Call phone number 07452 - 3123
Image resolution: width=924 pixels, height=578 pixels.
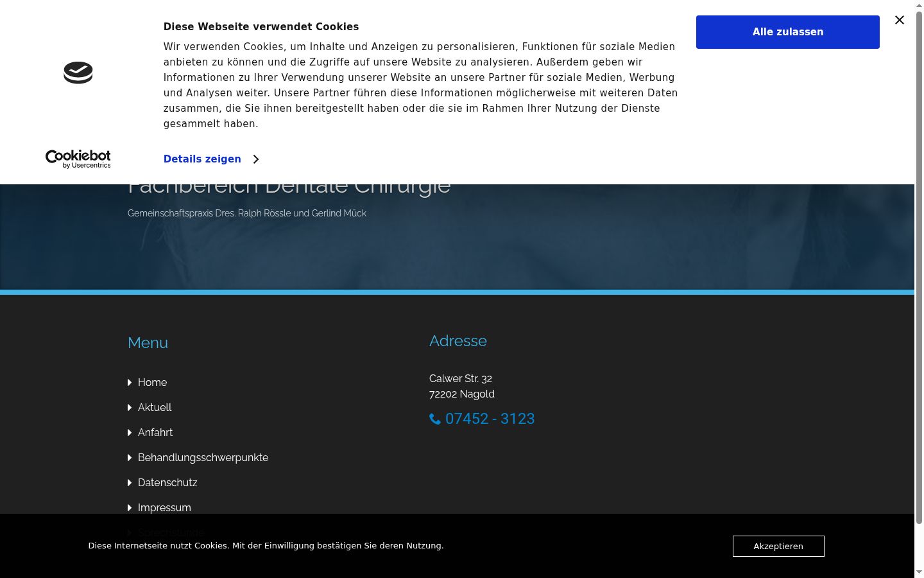tap(490, 419)
